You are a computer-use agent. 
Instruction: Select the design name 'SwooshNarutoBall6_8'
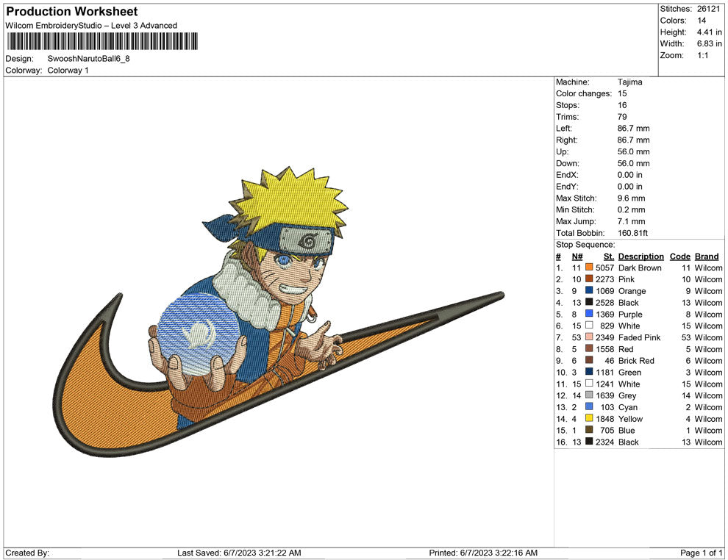click(x=89, y=59)
